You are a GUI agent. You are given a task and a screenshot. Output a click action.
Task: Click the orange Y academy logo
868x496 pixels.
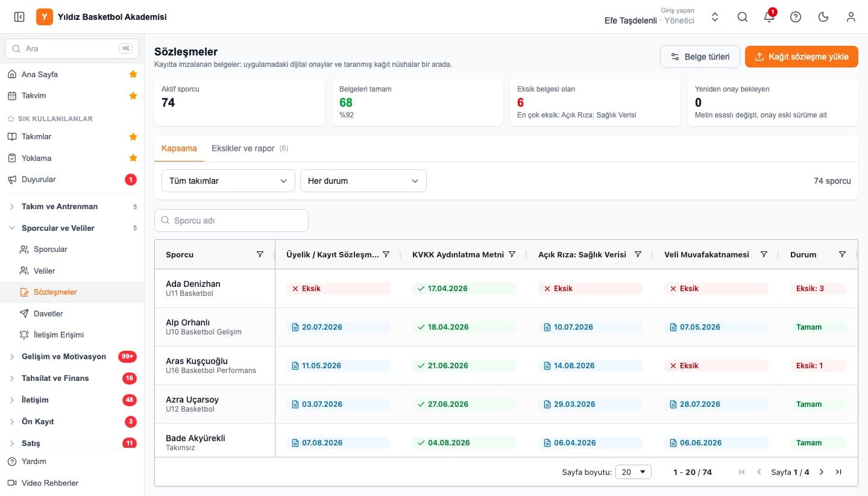[x=45, y=17]
